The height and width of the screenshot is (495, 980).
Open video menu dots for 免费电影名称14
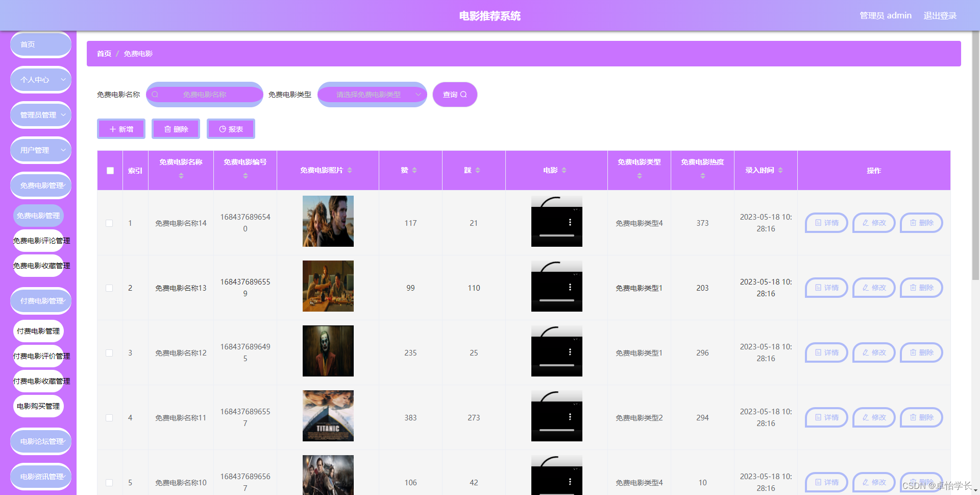tap(570, 222)
